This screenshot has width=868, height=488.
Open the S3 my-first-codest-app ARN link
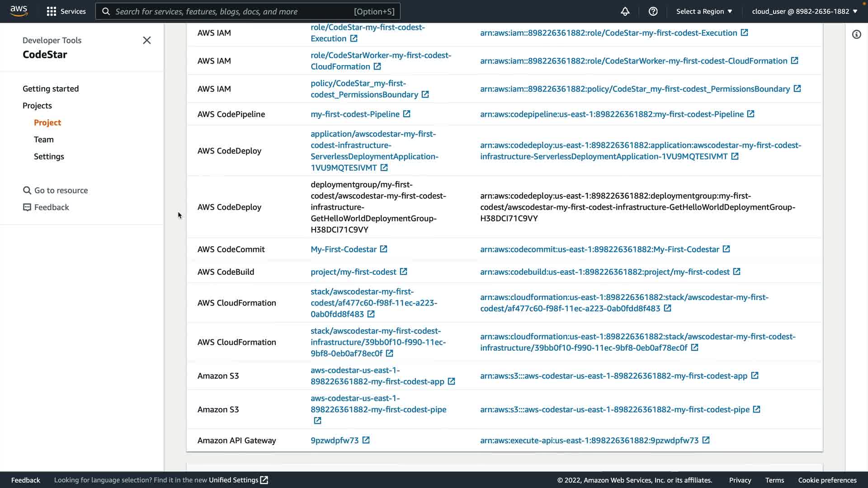[613, 375]
